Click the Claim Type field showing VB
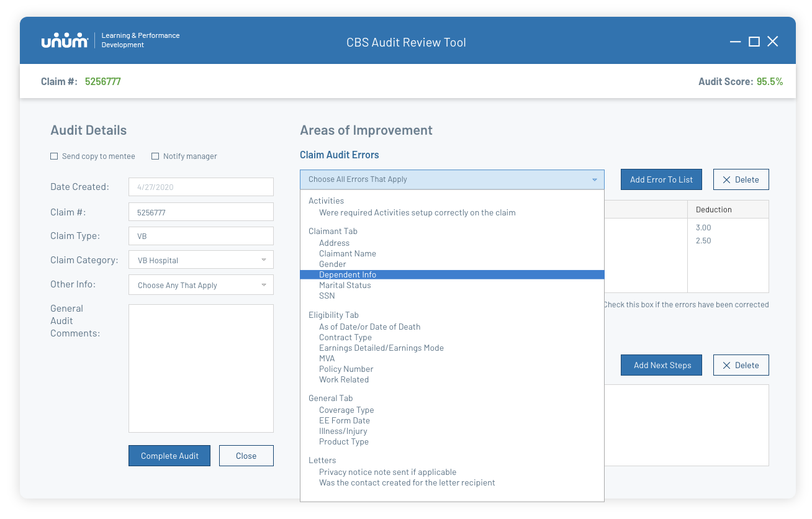 pyautogui.click(x=201, y=236)
